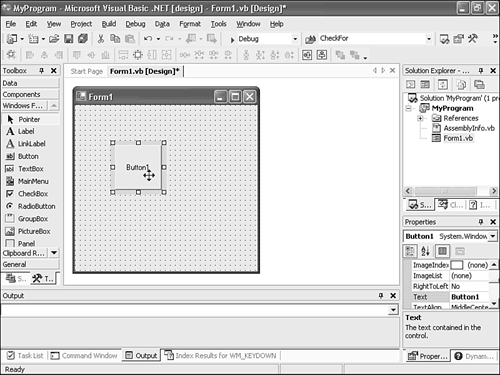Click the Open File toolbar icon
This screenshot has width=500, height=375.
point(54,39)
